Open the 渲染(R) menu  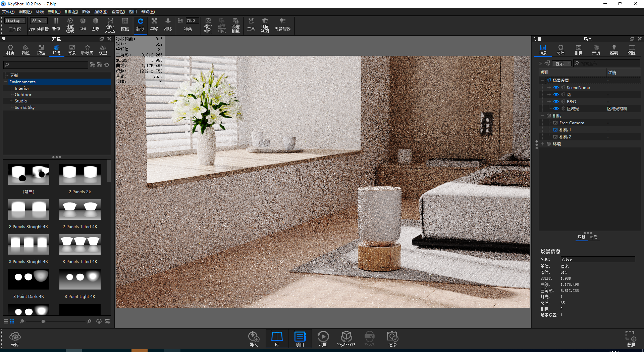[101, 12]
